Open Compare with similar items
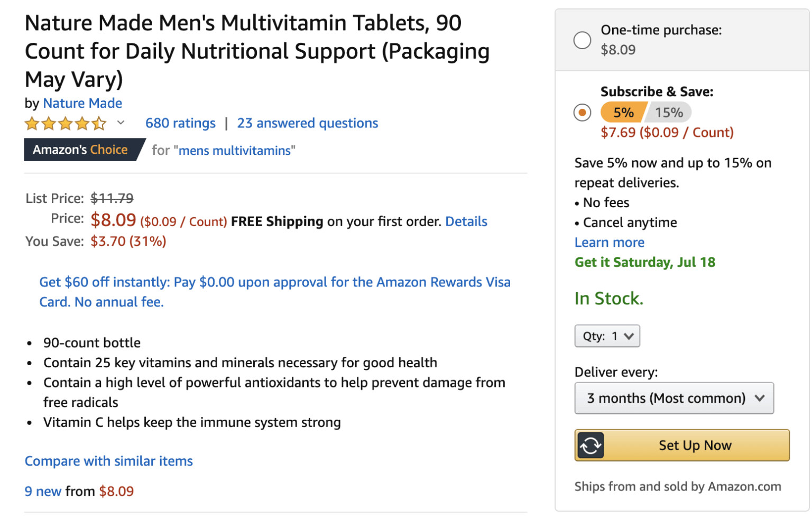812x519 pixels. click(108, 461)
